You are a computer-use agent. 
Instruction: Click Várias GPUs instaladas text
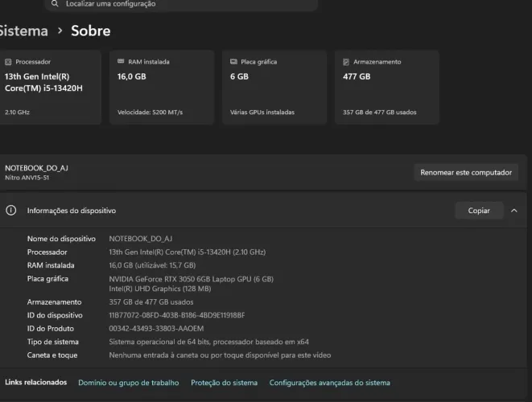pos(262,113)
